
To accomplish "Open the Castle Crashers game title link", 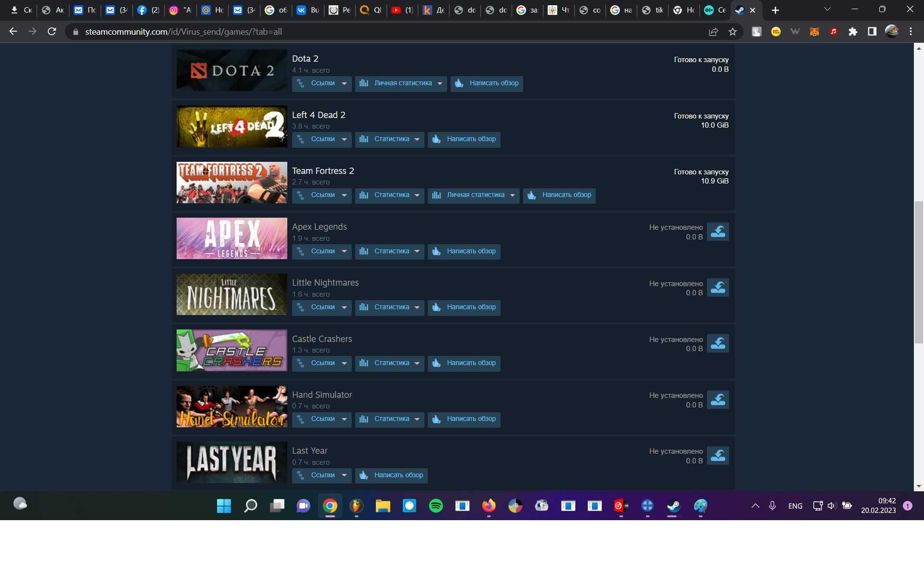I will (x=322, y=339).
